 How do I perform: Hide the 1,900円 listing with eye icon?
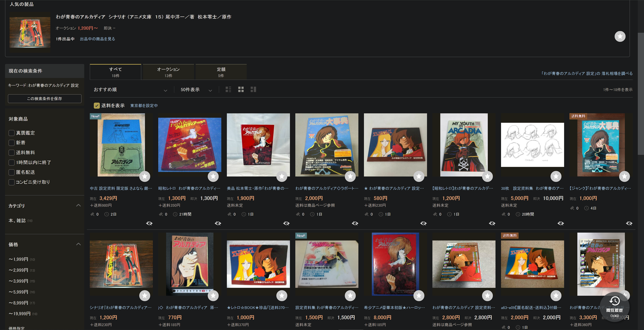click(286, 223)
